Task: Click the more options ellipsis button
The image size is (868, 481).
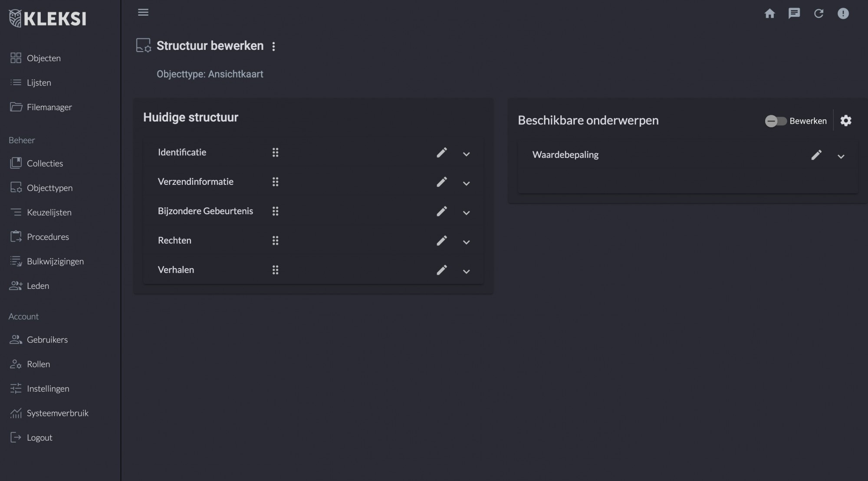Action: (273, 46)
